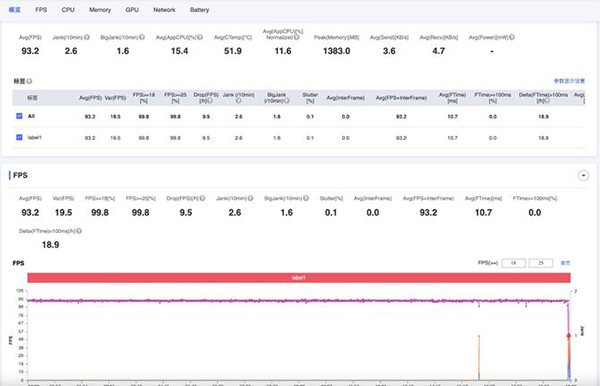Toggle the label1 row checkbox
This screenshot has width=600, height=386.
[19, 137]
